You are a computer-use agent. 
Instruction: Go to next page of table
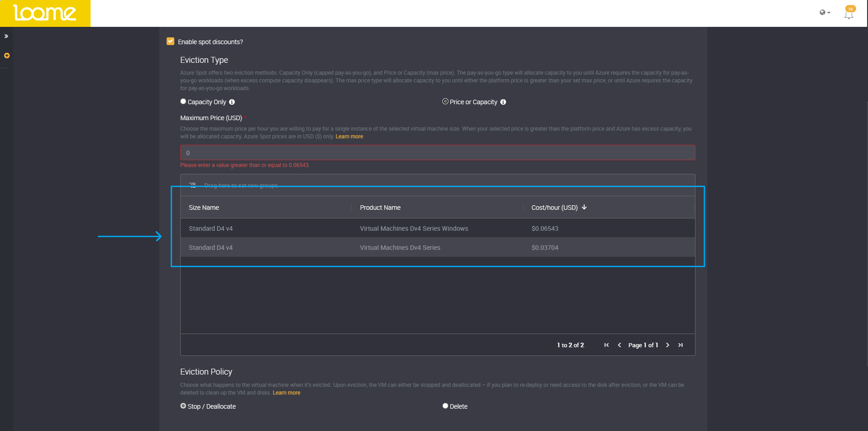[668, 345]
